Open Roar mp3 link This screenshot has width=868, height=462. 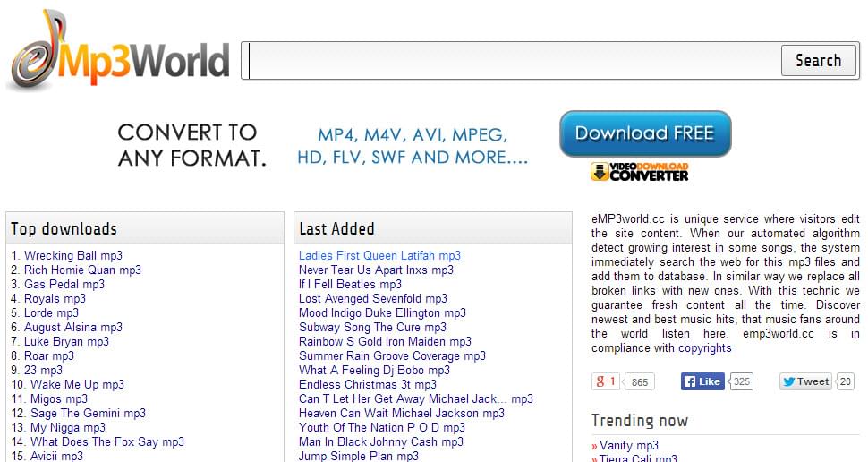48,355
